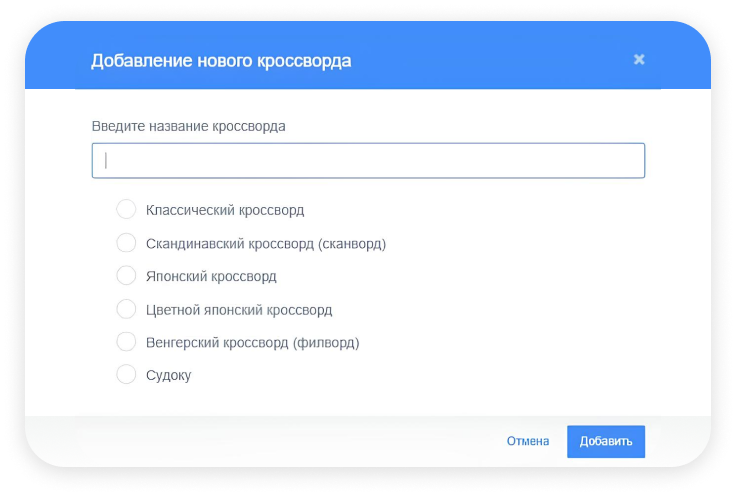Select Цветной японский кроссворд radio button
Image resolution: width=736 pixels, height=496 pixels.
[x=126, y=309]
